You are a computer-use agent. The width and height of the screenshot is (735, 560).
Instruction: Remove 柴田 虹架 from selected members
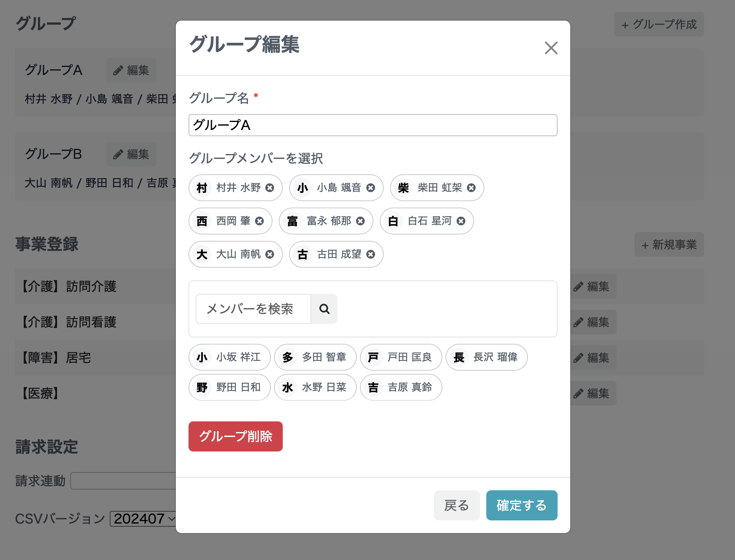click(471, 188)
